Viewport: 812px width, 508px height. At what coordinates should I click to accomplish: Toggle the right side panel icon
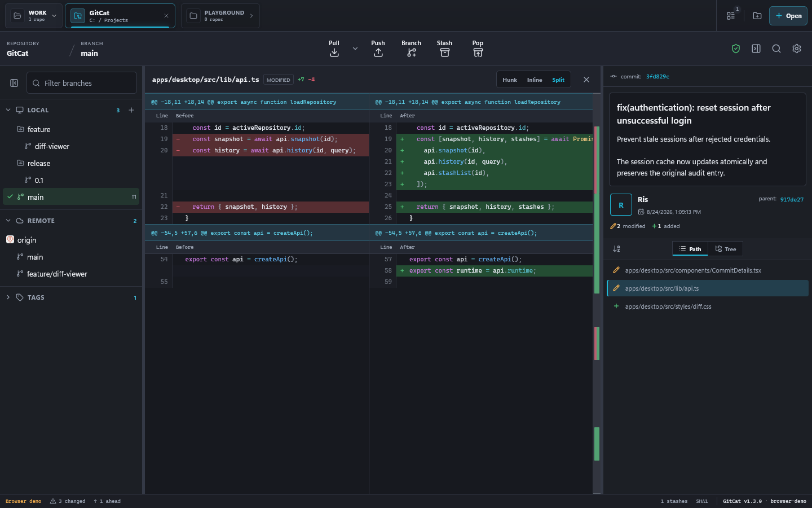[756, 49]
